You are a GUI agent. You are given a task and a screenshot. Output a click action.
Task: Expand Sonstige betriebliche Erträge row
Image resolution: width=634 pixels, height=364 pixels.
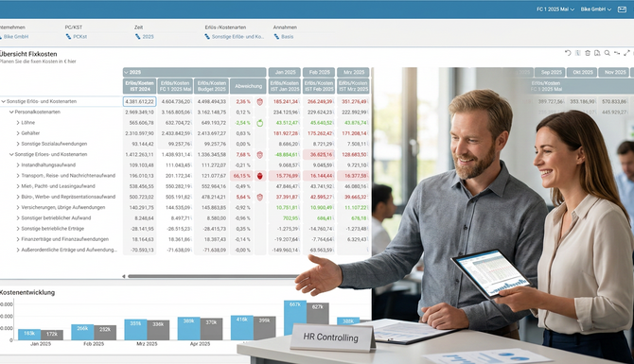point(18,229)
